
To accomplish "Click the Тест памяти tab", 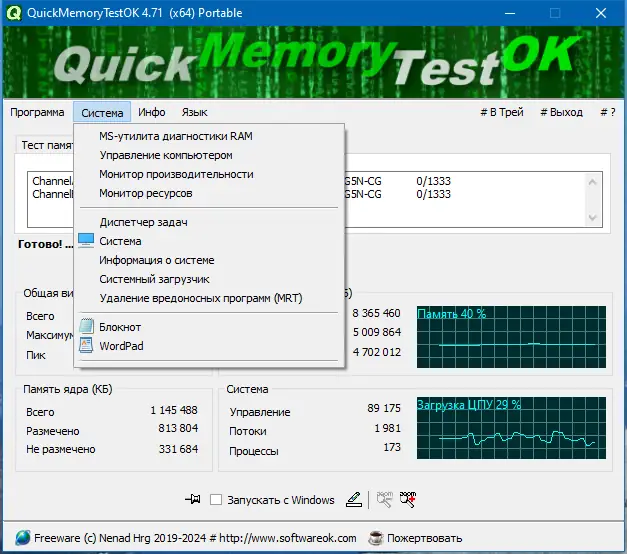I will (x=46, y=145).
